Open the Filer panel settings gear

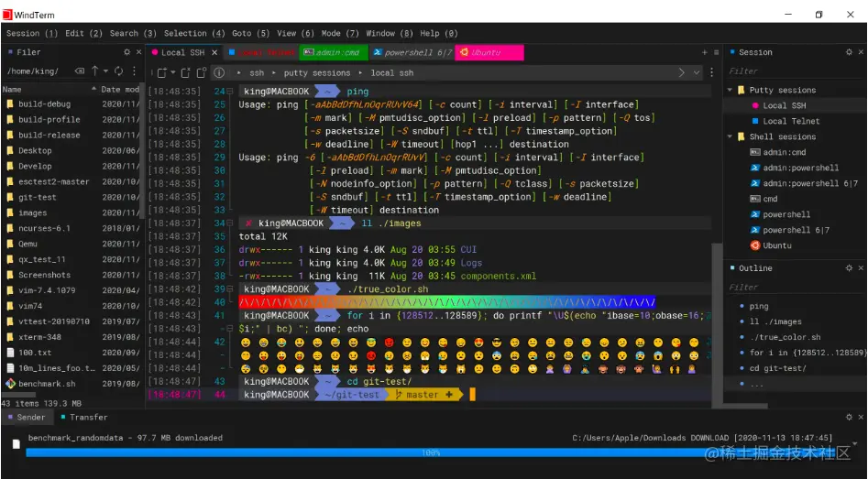[x=126, y=52]
